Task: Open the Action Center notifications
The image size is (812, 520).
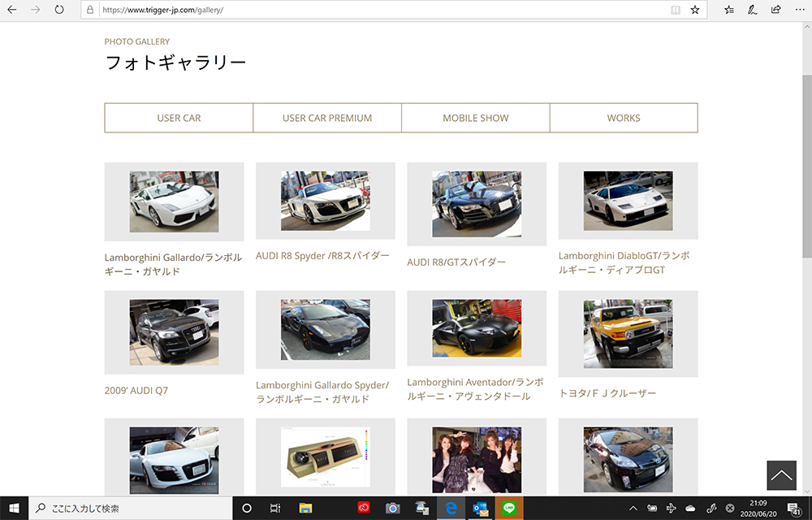Action: [x=793, y=508]
